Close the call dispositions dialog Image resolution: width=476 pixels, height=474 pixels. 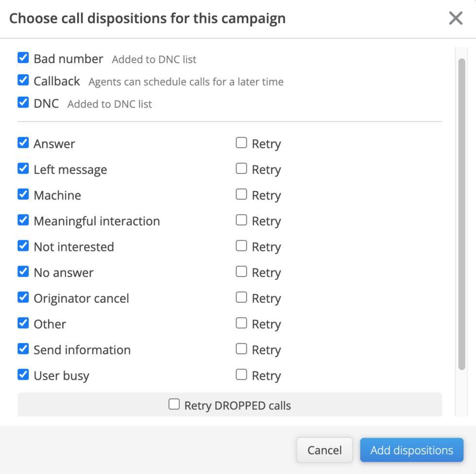[455, 18]
